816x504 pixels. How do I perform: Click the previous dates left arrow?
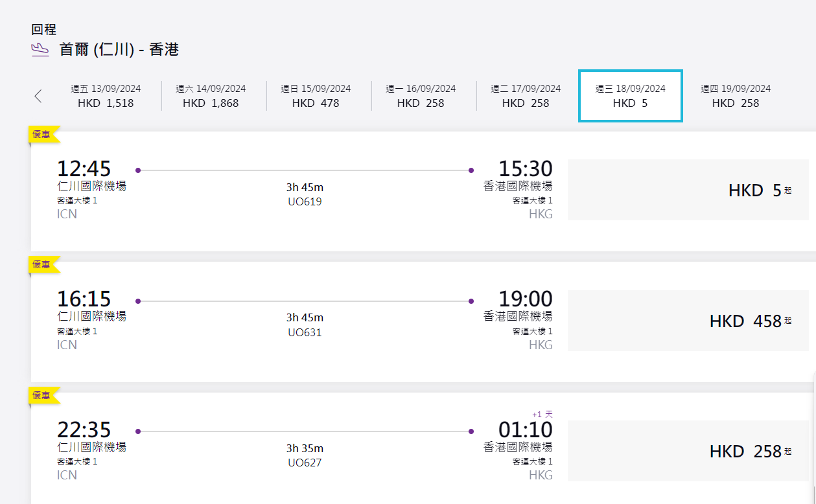click(38, 96)
